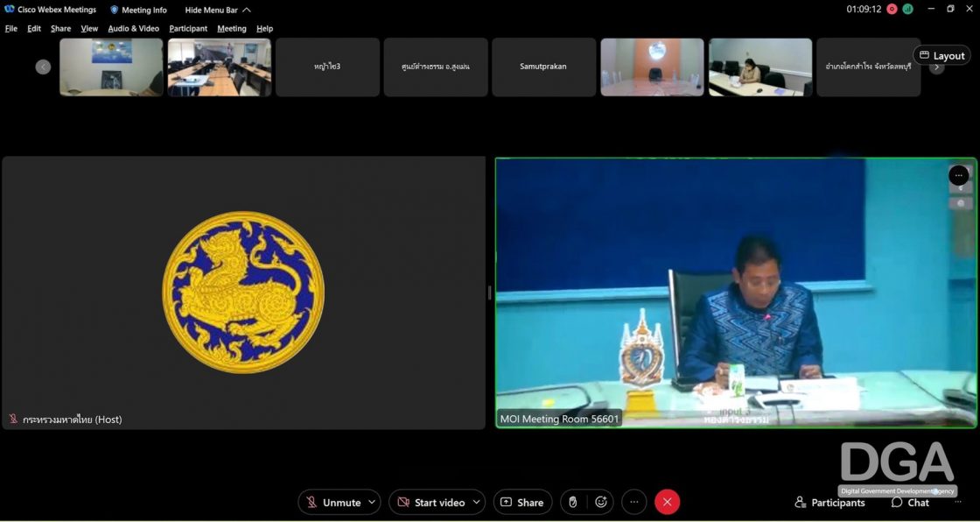The width and height of the screenshot is (980, 522).
Task: Click the Share content button
Action: [x=522, y=502]
